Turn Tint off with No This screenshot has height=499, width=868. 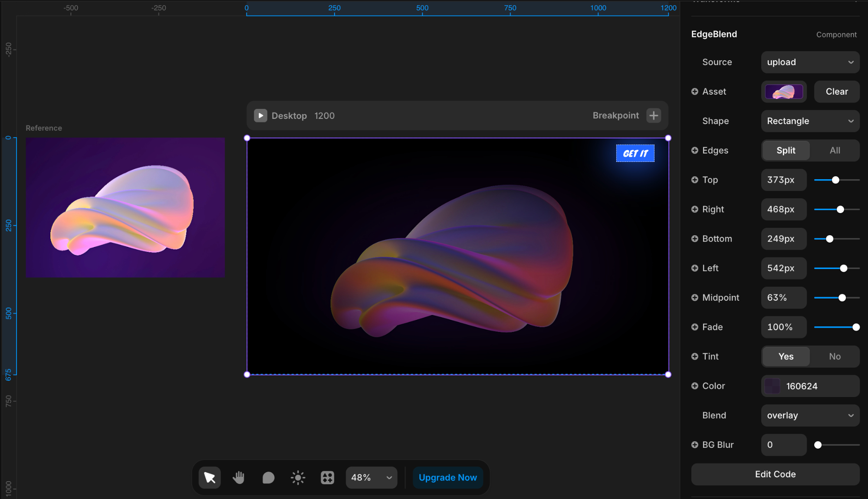pos(835,357)
